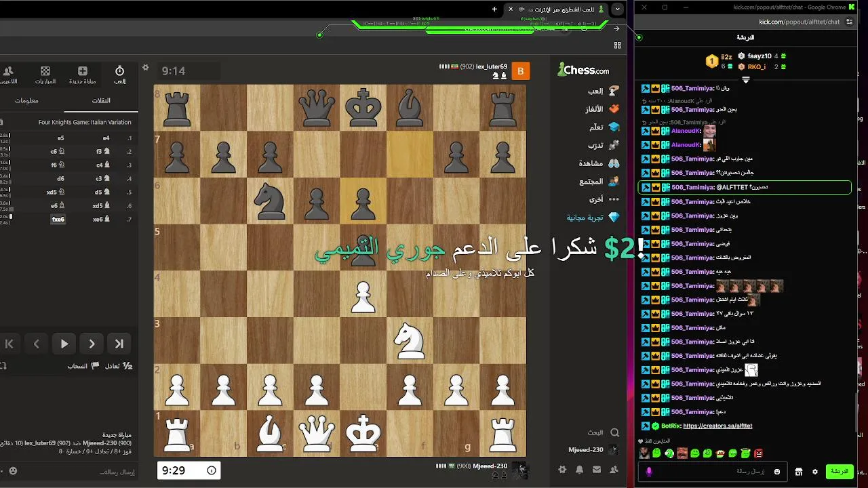This screenshot has width=868, height=488.
Task: Click the Mjeeed-230 avatar below the board
Action: pos(519,470)
